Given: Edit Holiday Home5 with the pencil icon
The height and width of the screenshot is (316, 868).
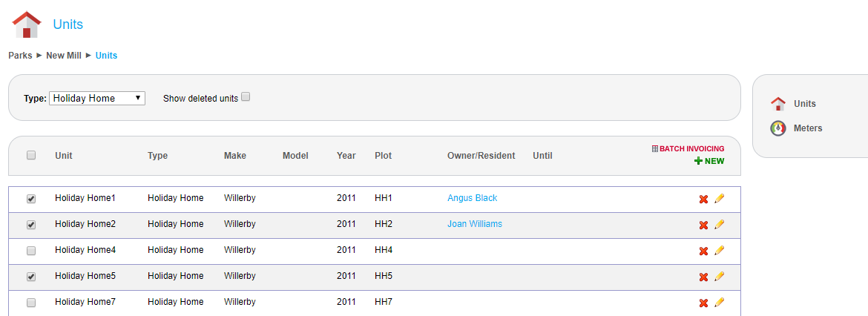Looking at the screenshot, I should click(719, 277).
